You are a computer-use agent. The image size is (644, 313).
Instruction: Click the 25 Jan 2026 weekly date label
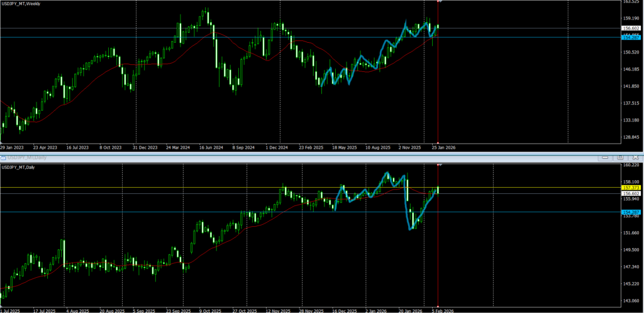[x=442, y=147]
